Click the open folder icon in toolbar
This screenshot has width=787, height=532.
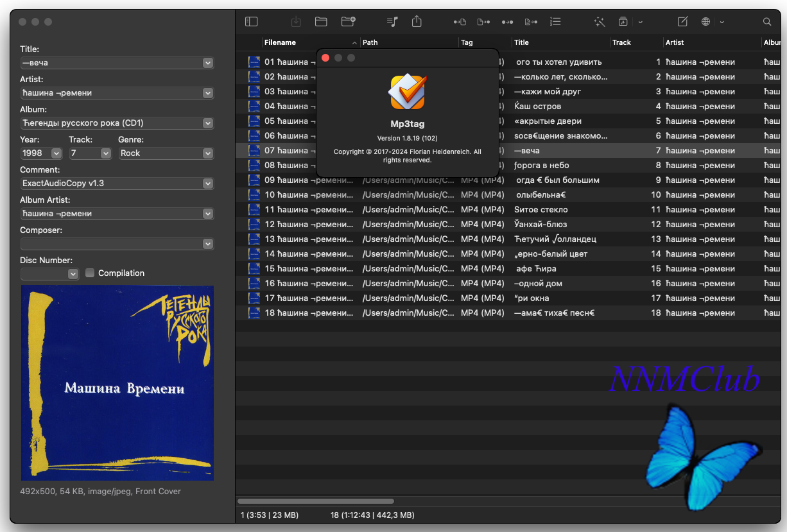click(322, 22)
